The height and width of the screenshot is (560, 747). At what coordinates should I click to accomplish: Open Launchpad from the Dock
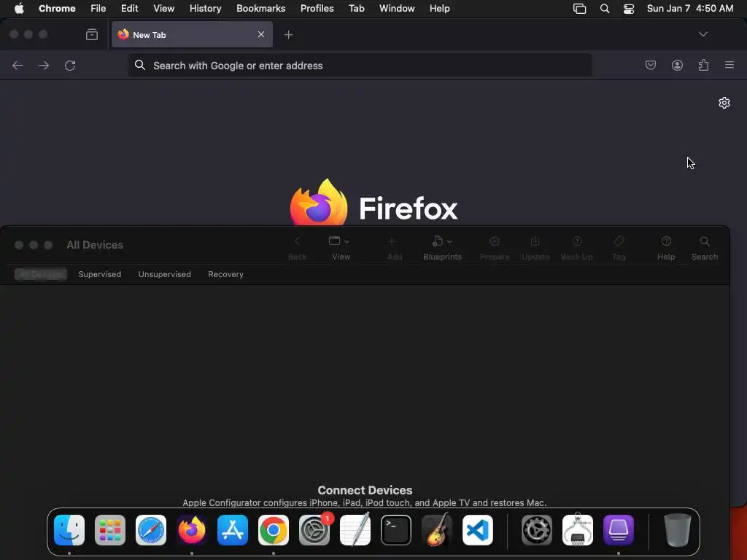(110, 530)
